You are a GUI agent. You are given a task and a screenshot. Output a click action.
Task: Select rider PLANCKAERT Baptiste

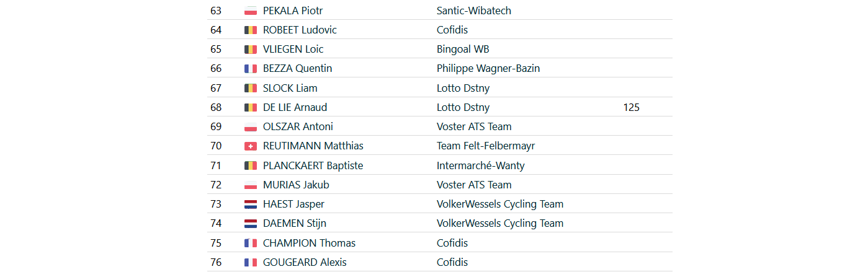[313, 165]
